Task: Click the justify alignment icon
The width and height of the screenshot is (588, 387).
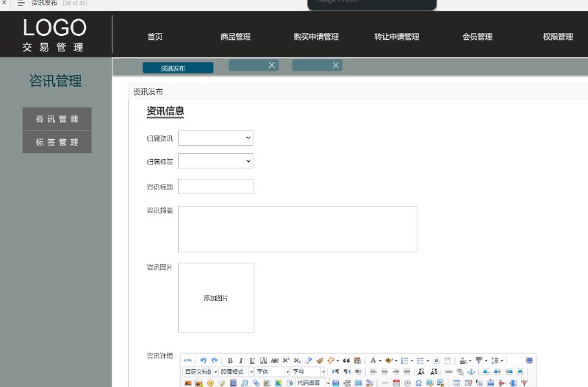Action: click(x=407, y=372)
